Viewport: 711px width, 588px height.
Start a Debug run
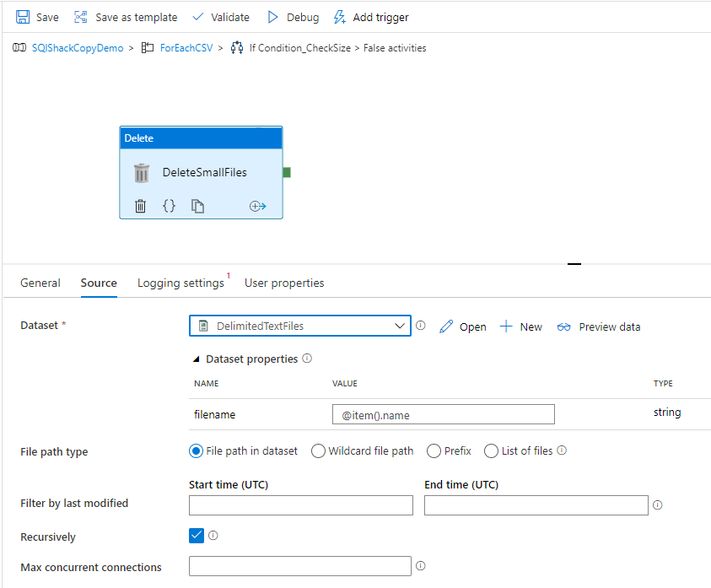click(x=272, y=17)
